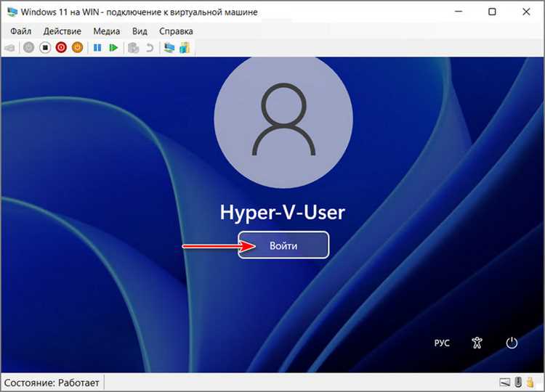
Task: Click the lock icon in the status bar
Action: pyautogui.click(x=530, y=383)
